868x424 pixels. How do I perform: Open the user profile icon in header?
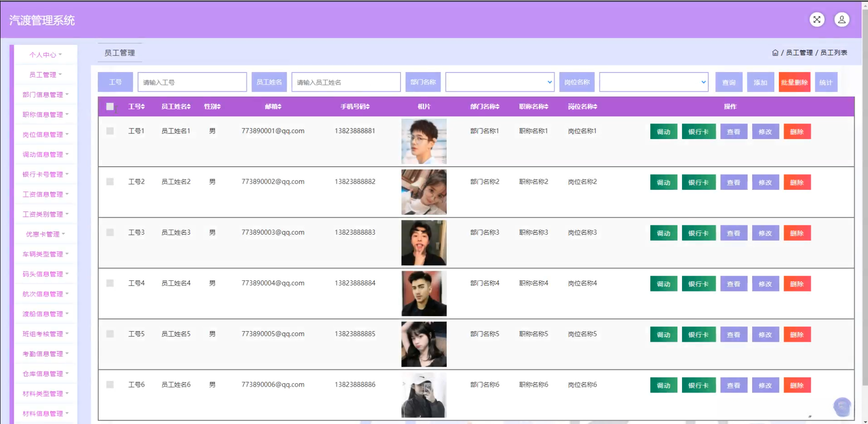click(x=842, y=19)
